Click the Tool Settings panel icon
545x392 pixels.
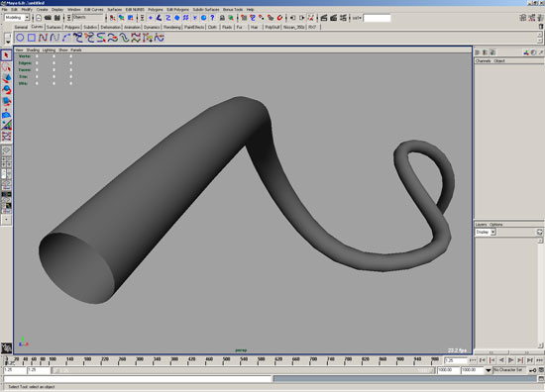[x=532, y=18]
